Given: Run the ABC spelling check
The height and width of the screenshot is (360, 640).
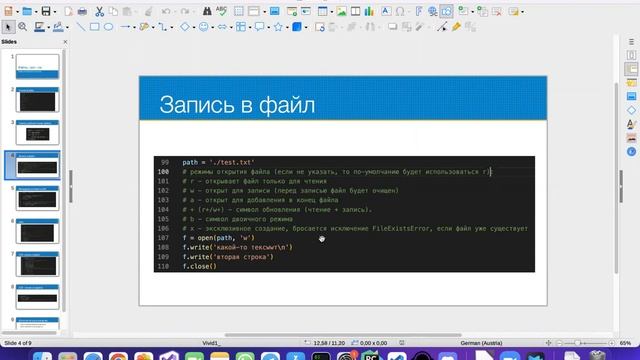Looking at the screenshot, I should (x=221, y=11).
